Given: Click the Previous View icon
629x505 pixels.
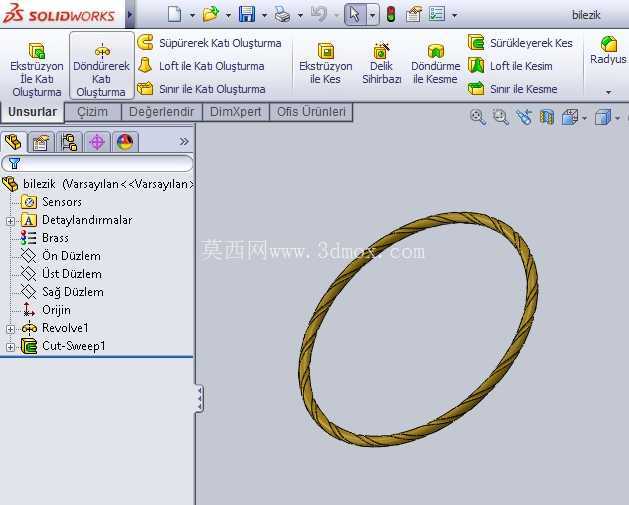Looking at the screenshot, I should pyautogui.click(x=523, y=118).
